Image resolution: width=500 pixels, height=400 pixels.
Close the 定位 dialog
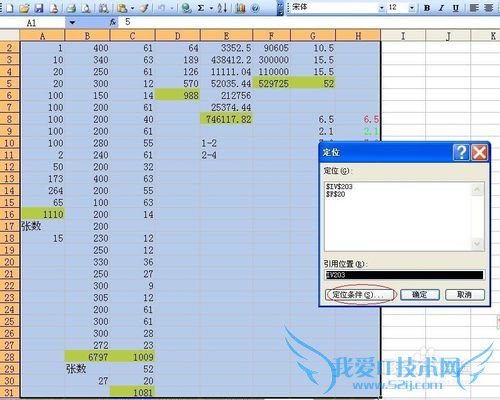click(480, 153)
